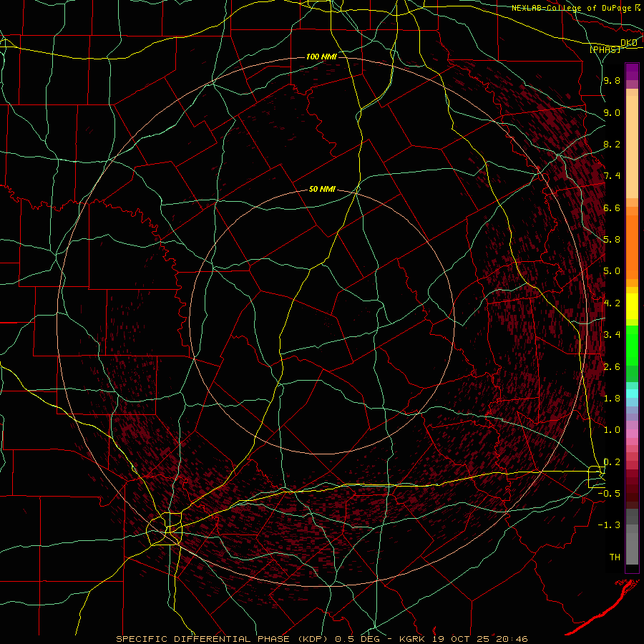The image size is (644, 644).
Task: Click the TH threshold label on scale
Action: pyautogui.click(x=615, y=557)
